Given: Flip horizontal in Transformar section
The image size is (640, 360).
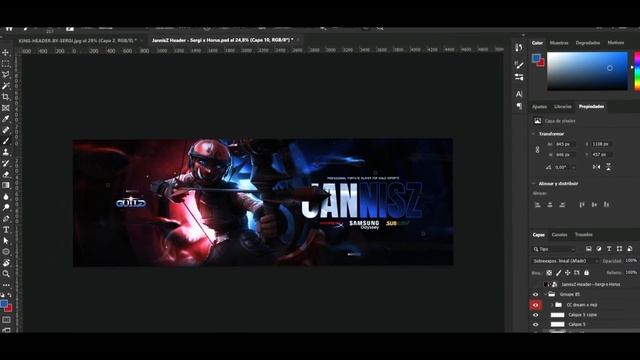Looking at the screenshot, I should click(596, 167).
